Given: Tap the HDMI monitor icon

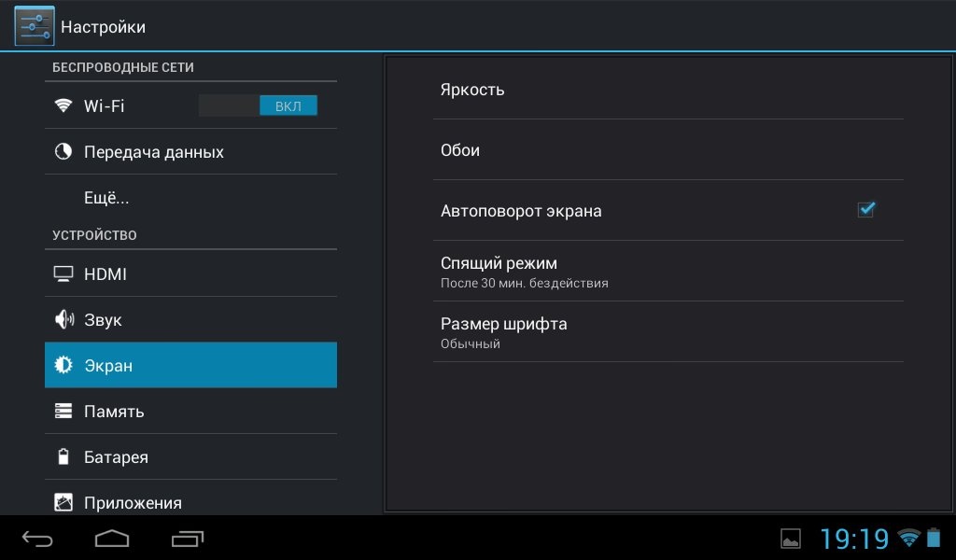Looking at the screenshot, I should pos(63,274).
